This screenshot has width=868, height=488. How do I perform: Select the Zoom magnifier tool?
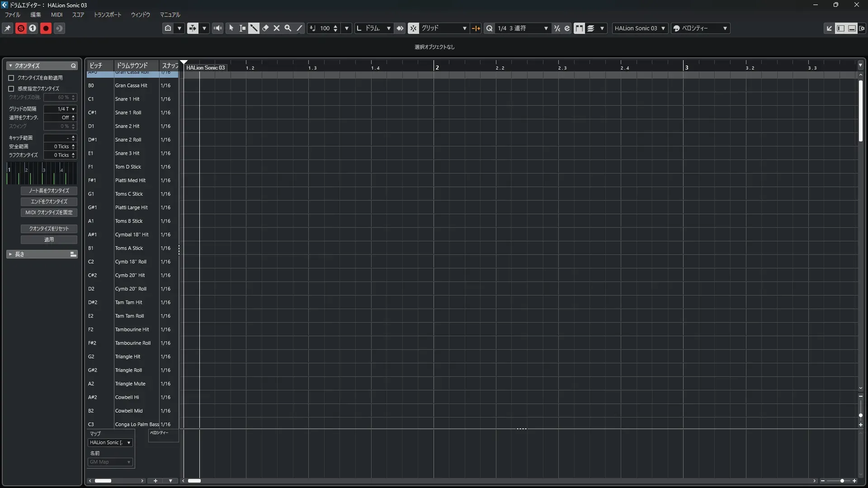(288, 28)
